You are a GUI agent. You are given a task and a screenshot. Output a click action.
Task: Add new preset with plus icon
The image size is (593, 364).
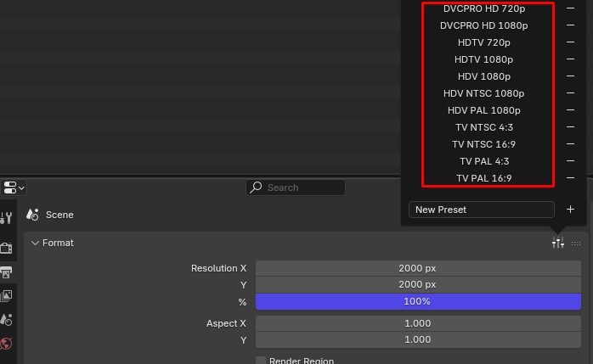pos(570,210)
